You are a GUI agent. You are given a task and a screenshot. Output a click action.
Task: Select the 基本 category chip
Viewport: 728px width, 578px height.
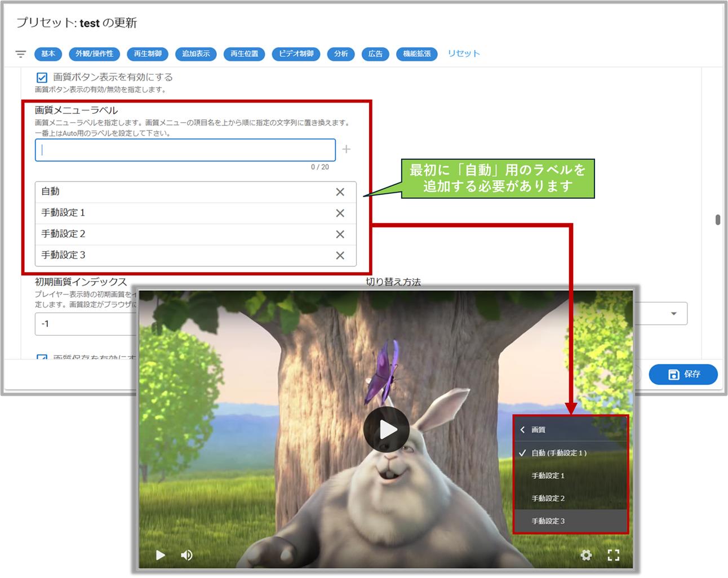point(48,54)
